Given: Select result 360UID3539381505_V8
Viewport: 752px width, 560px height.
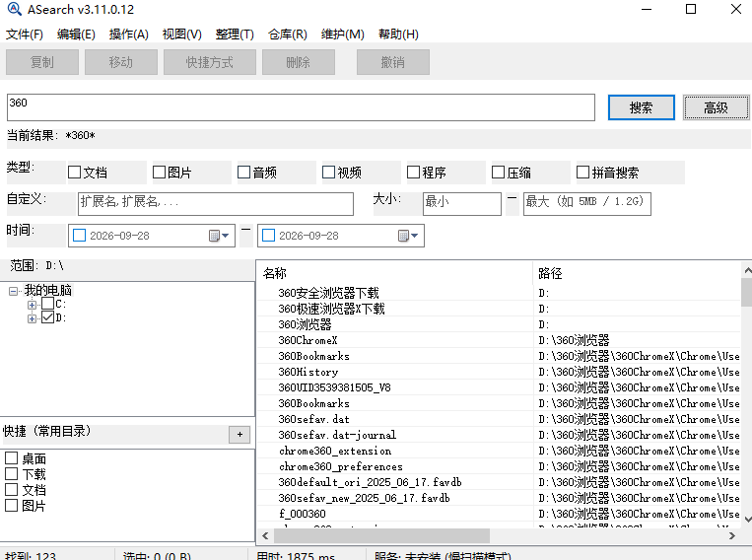Looking at the screenshot, I should [334, 387].
